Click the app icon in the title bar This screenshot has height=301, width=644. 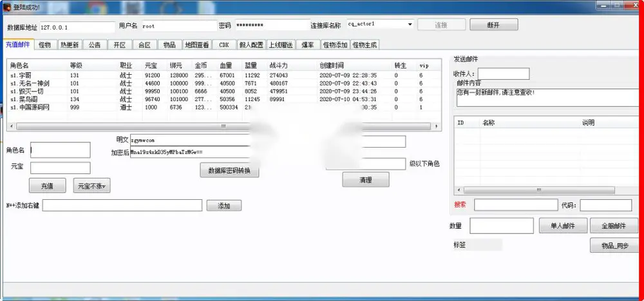point(7,7)
